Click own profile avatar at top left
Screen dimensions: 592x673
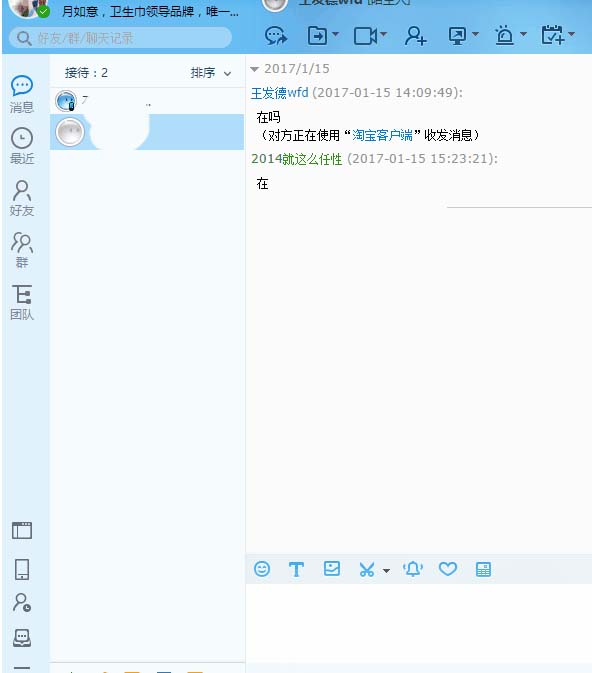coord(27,8)
